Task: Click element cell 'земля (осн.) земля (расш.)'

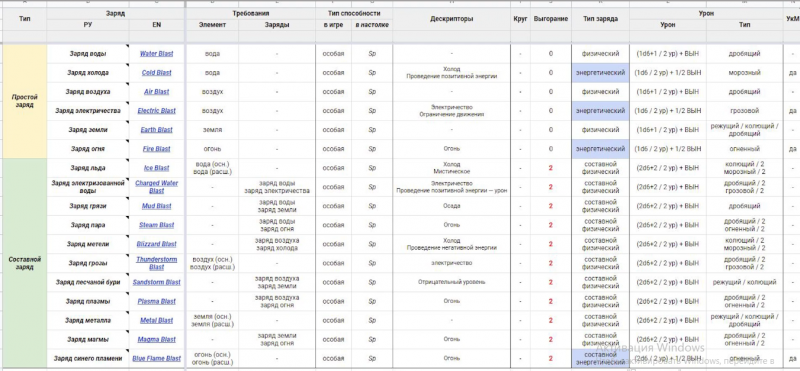Action: click(212, 320)
